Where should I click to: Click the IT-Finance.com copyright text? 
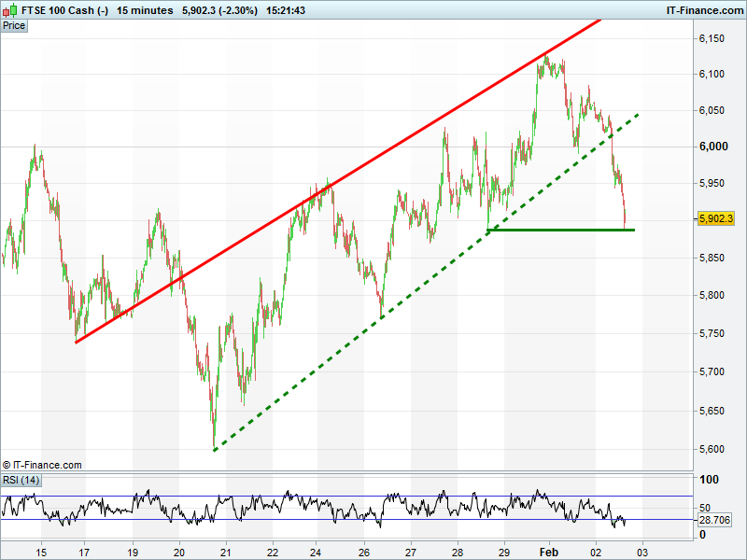coord(42,464)
